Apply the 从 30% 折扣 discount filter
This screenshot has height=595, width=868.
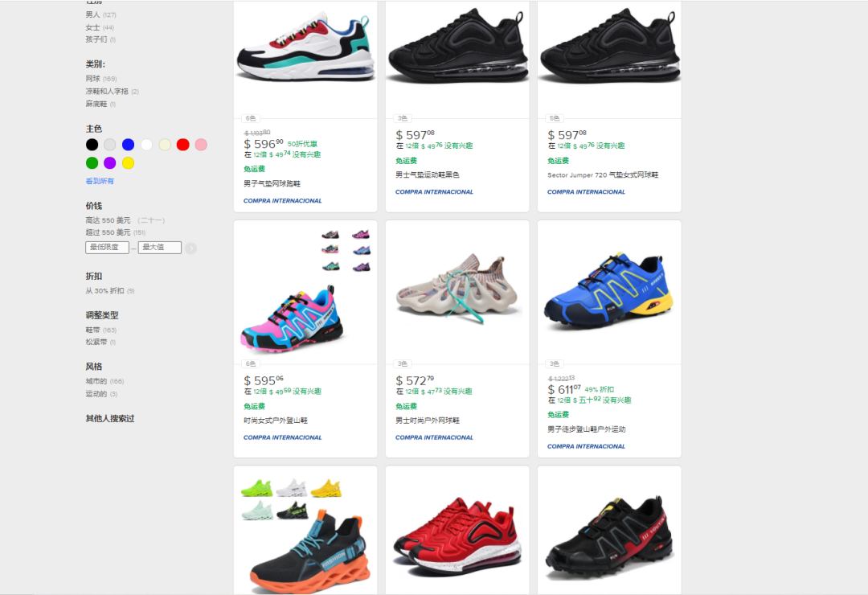105,291
